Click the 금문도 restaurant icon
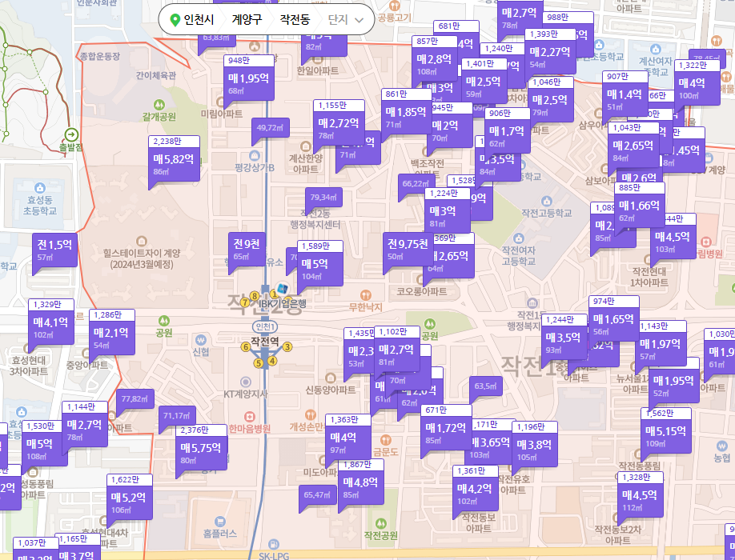This screenshot has height=560, width=735. (x=385, y=440)
